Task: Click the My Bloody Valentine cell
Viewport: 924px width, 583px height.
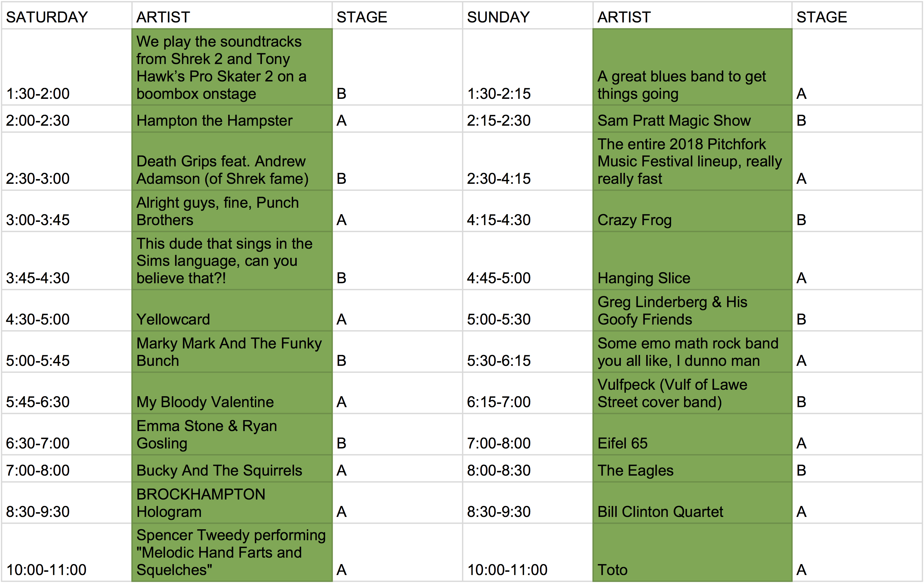Action: (232, 393)
